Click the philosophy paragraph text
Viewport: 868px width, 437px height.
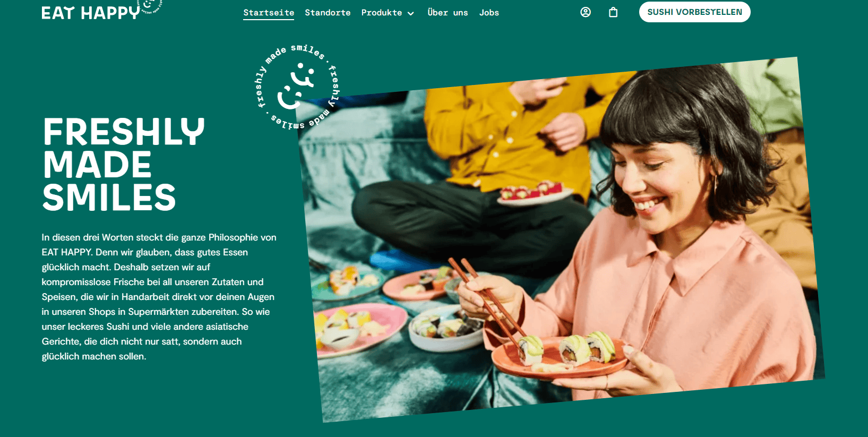[x=159, y=297]
